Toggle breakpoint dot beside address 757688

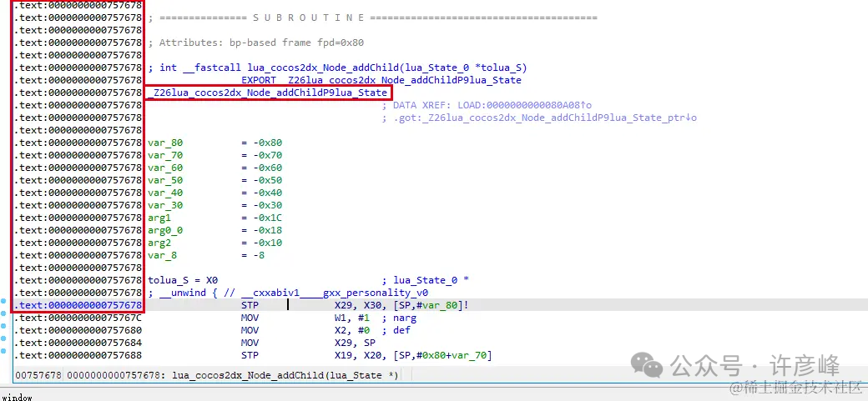(x=3, y=351)
